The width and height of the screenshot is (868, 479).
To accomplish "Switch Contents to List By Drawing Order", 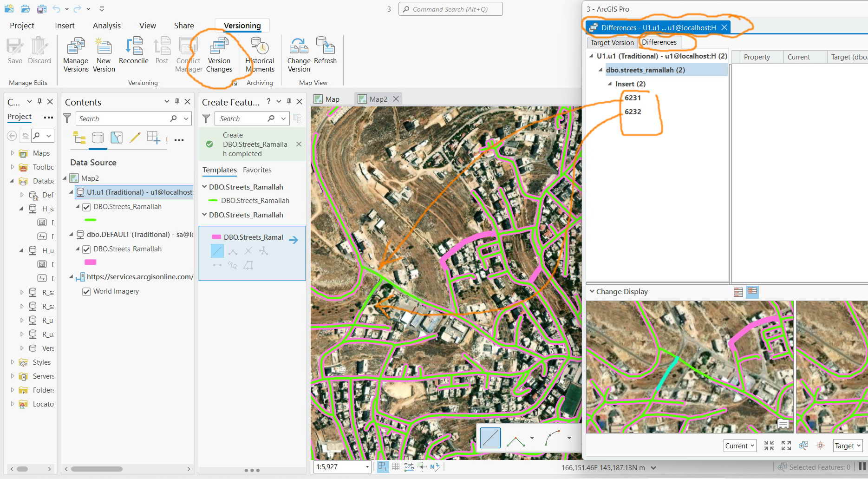I will pos(79,138).
